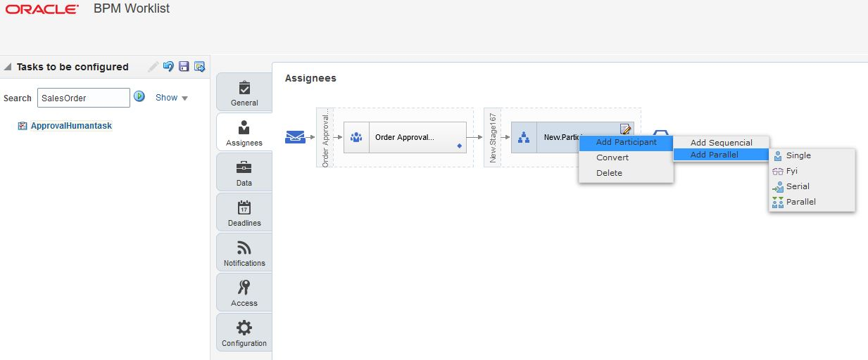868x360 pixels.
Task: Click the Search input field
Action: click(83, 98)
